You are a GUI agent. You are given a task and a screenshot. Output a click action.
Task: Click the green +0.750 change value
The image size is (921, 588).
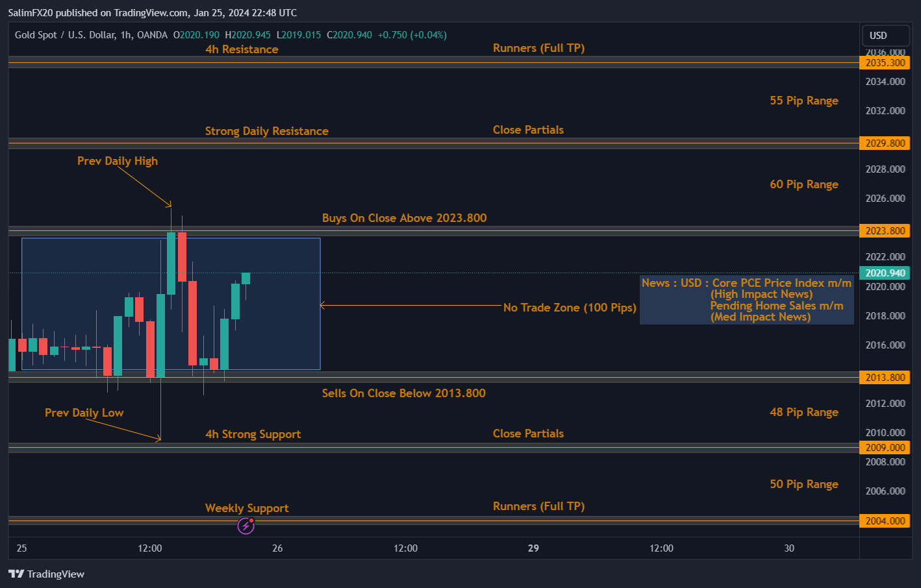click(x=393, y=35)
